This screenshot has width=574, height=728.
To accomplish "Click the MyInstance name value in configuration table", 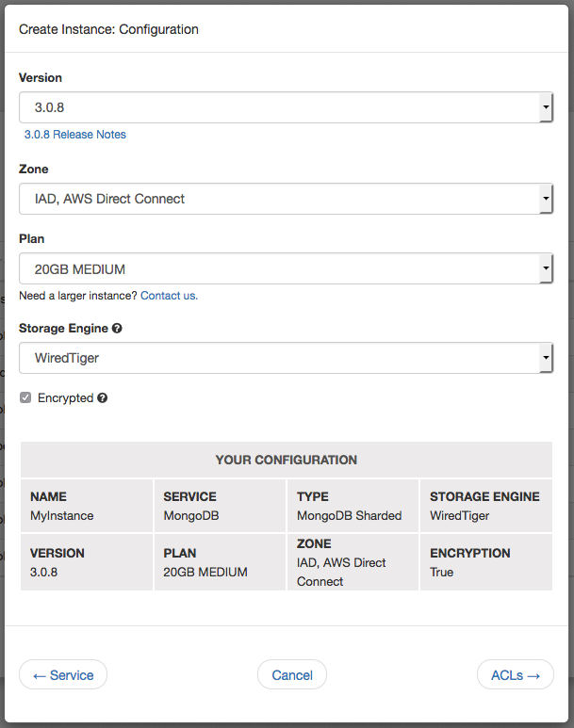I will pyautogui.click(x=62, y=516).
